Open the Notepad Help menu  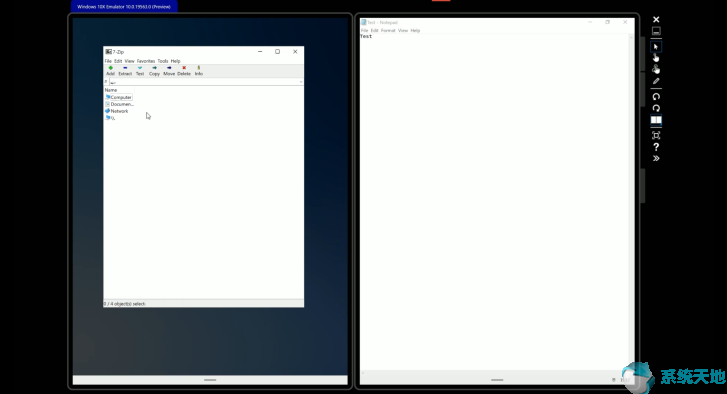tap(415, 31)
